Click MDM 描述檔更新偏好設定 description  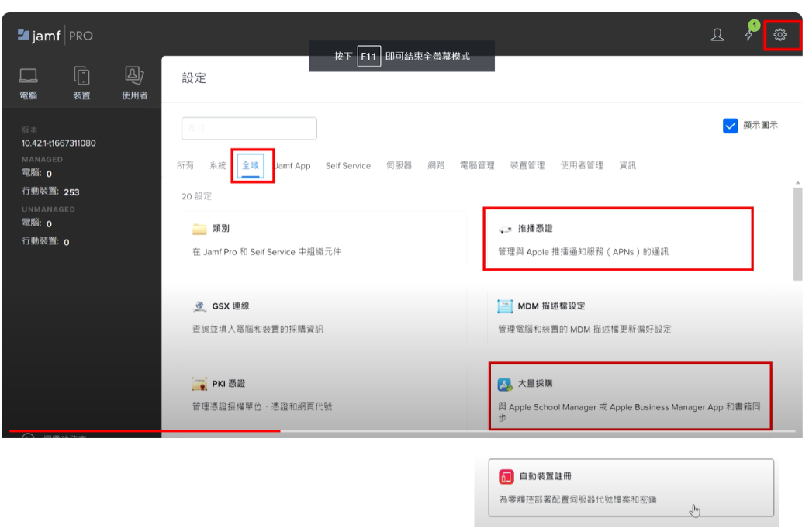coord(585,330)
